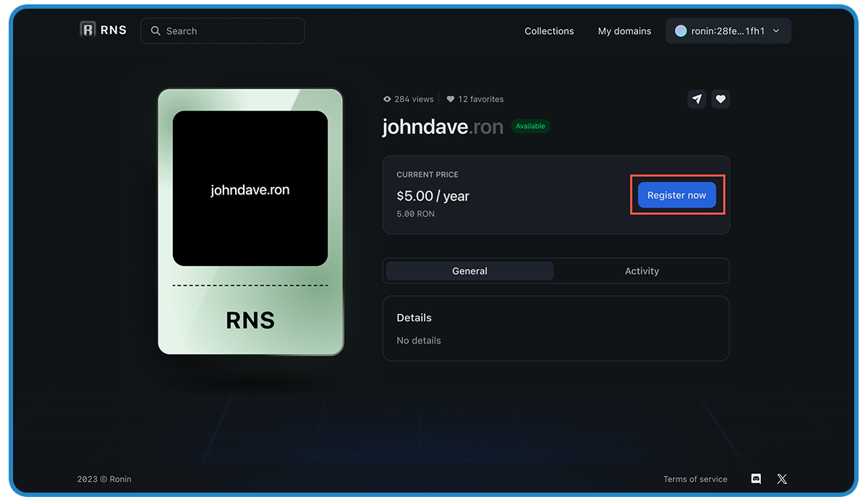
Task: Go to Collections in the top navigation
Action: [549, 31]
